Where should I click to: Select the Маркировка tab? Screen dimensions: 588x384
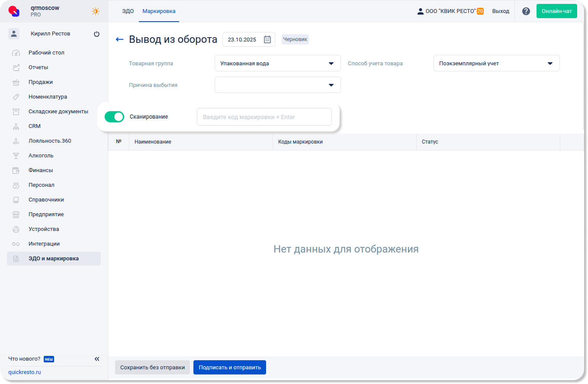(x=159, y=11)
